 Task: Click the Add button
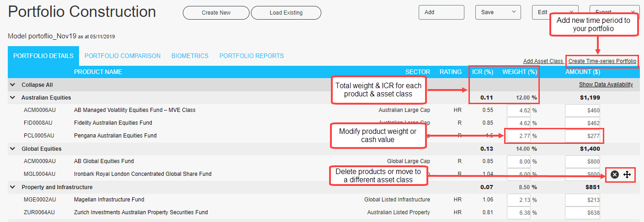click(441, 12)
